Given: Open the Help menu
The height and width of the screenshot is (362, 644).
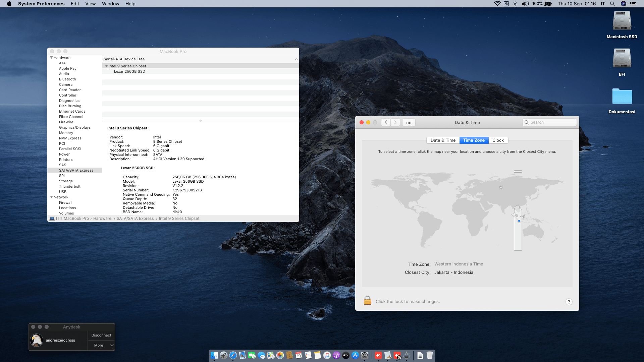Looking at the screenshot, I should (130, 4).
